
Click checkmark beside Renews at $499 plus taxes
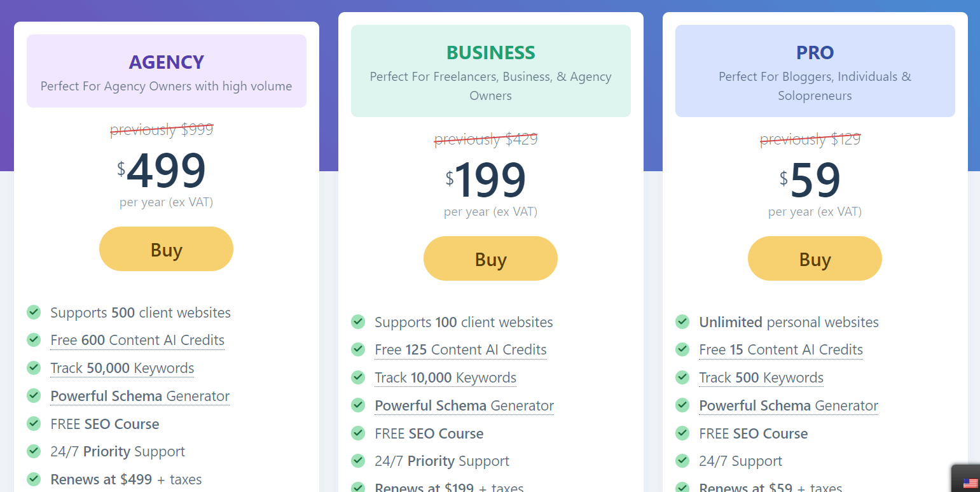pos(34,479)
